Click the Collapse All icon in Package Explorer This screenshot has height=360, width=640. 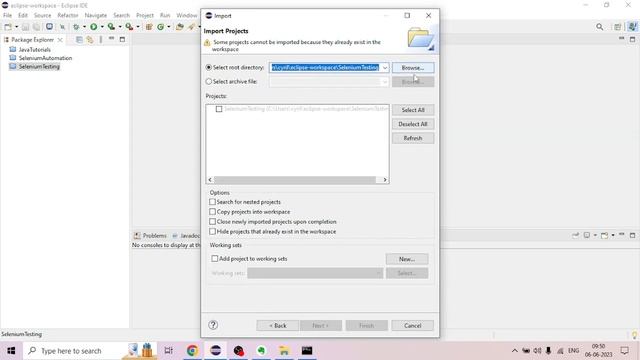pyautogui.click(x=79, y=40)
